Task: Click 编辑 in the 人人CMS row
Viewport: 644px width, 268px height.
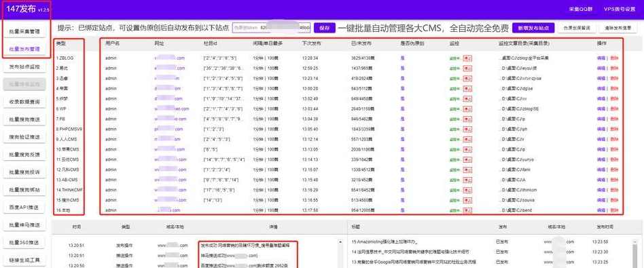Action: (x=601, y=139)
